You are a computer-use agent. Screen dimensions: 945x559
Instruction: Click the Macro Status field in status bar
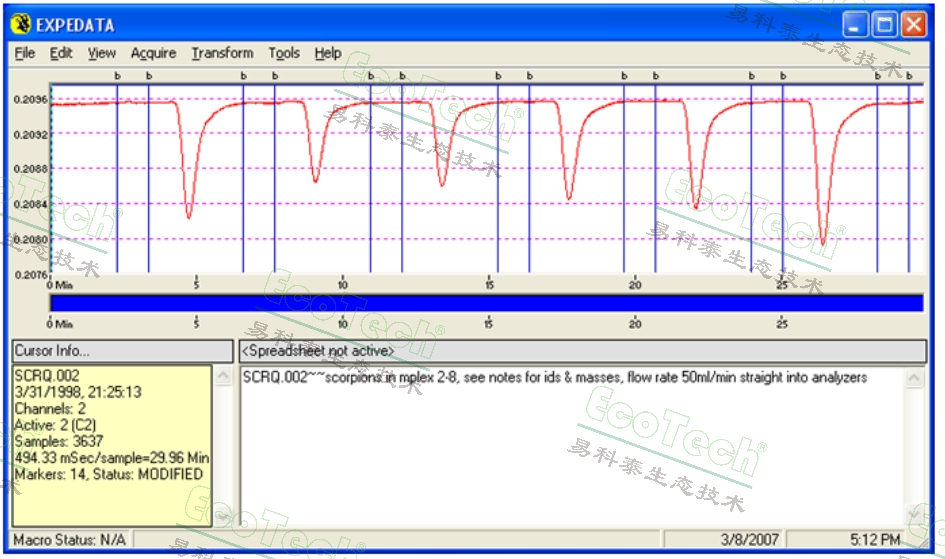[x=70, y=540]
